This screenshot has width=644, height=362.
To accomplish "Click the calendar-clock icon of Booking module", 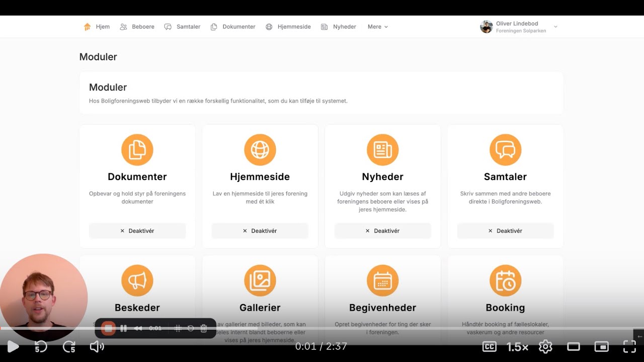I will (506, 281).
